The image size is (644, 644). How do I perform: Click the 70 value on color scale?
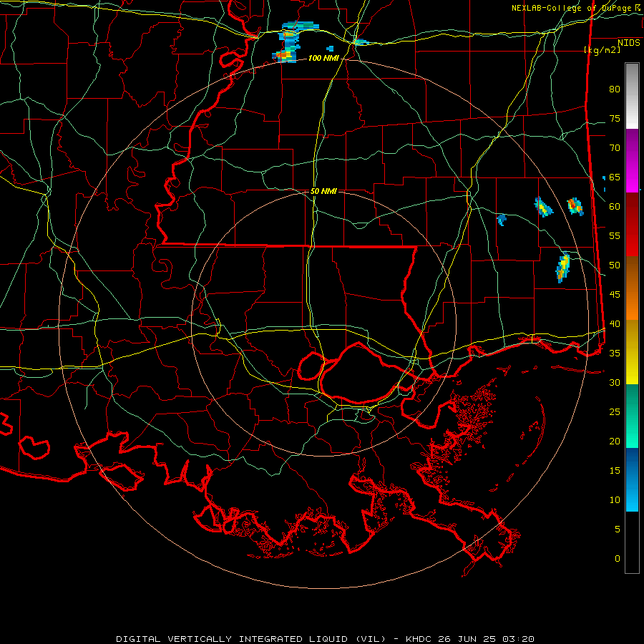[615, 148]
